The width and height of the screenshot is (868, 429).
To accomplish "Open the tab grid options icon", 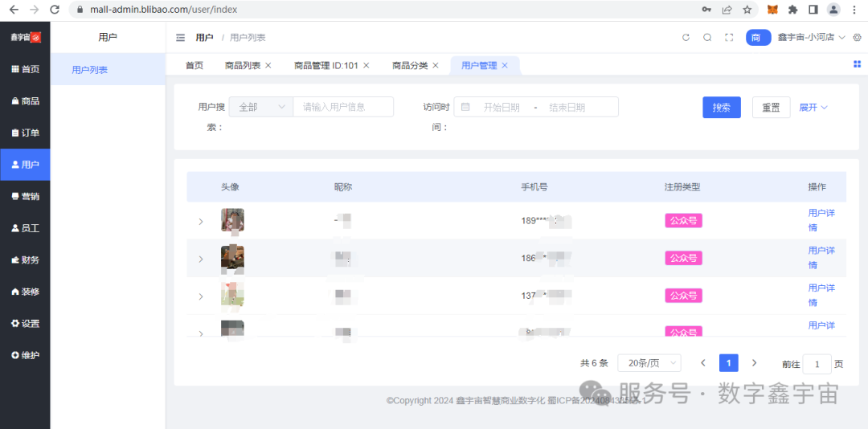I will [857, 64].
